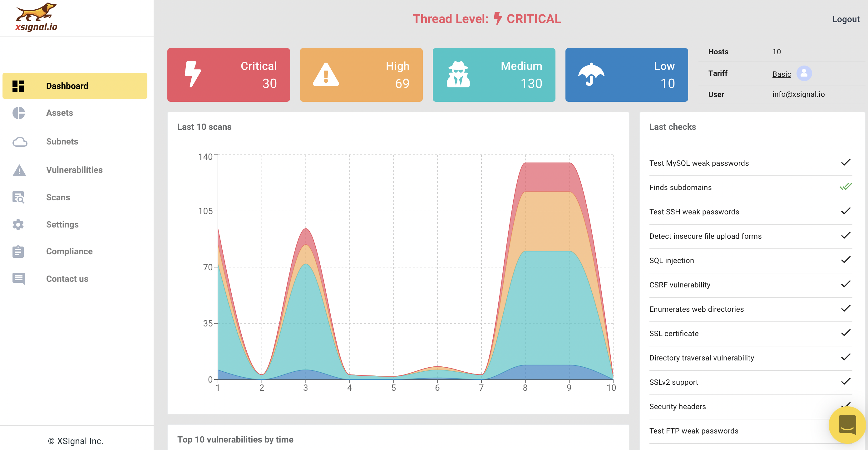Open Vulnerabilities in sidebar
The height and width of the screenshot is (450, 868).
pos(75,170)
